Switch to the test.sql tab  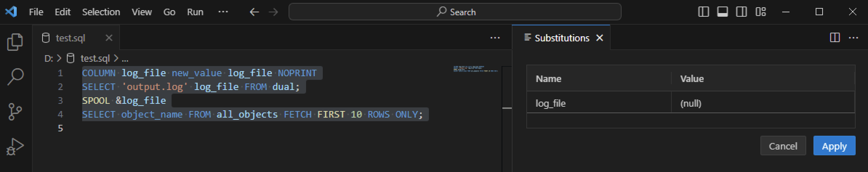tap(70, 38)
